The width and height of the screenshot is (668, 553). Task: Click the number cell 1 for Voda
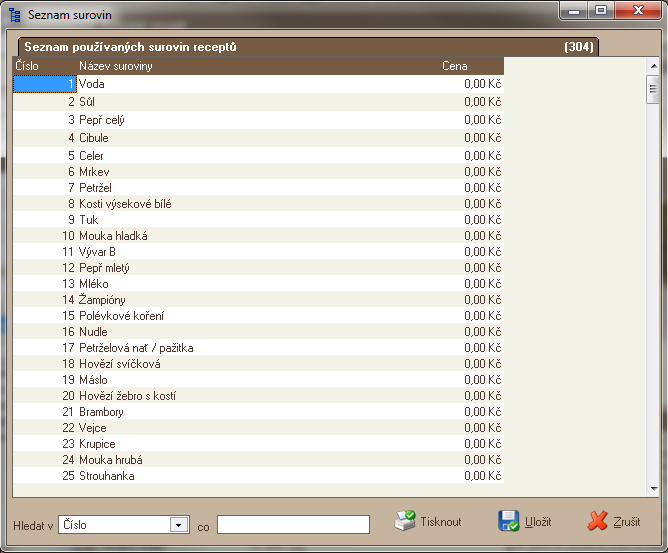(45, 84)
